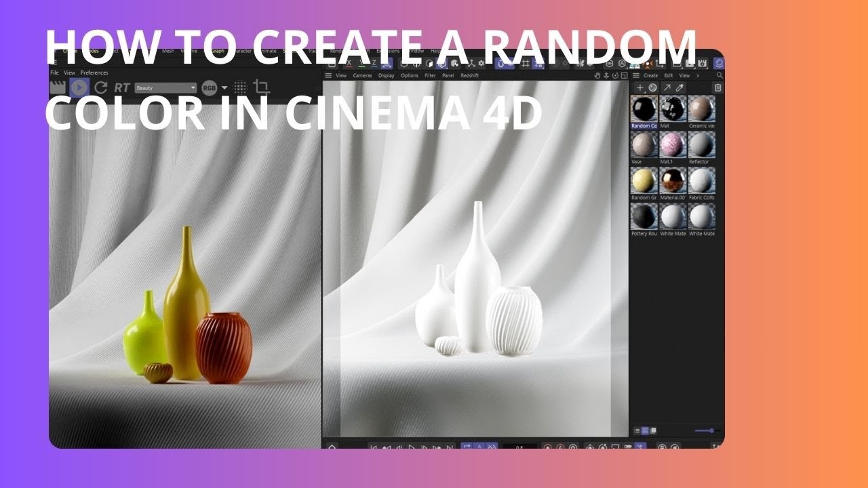Select the Vase material thumbnail
868x488 pixels.
pyautogui.click(x=644, y=144)
